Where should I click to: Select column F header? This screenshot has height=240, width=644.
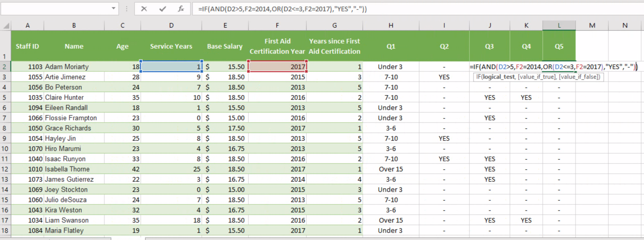pyautogui.click(x=277, y=25)
